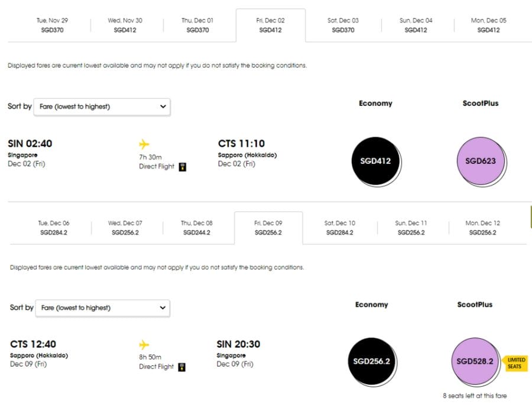
Task: Open the return flight Sort by dropdown
Action: 102,308
